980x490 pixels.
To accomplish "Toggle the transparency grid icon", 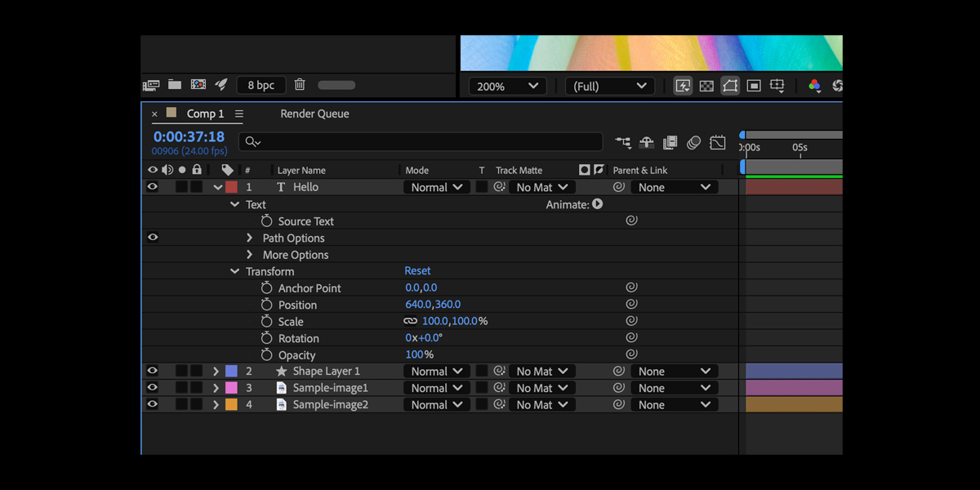I will [706, 86].
